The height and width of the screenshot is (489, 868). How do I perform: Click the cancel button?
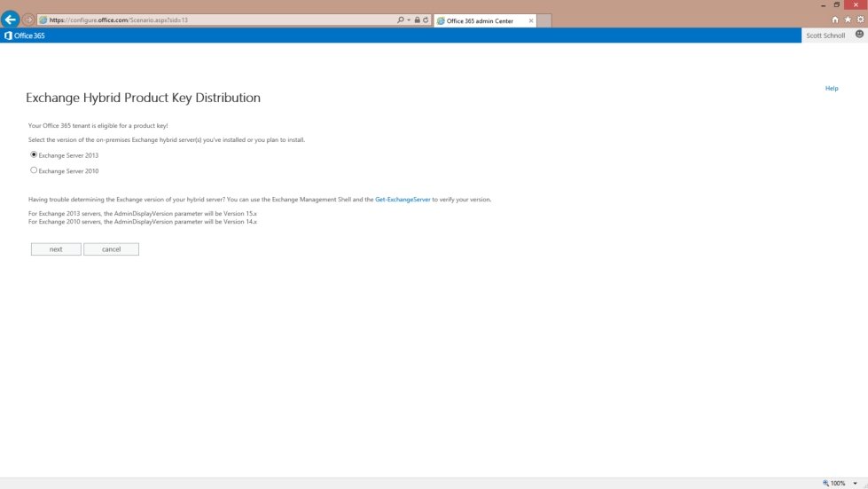tap(111, 249)
